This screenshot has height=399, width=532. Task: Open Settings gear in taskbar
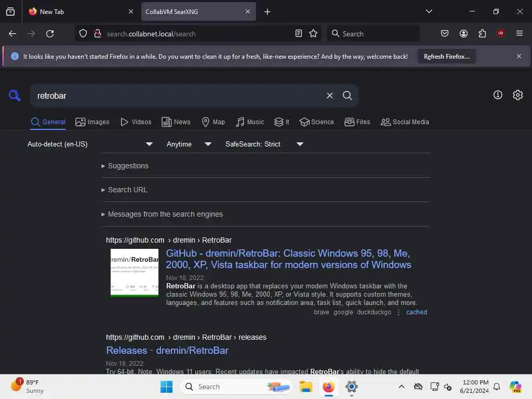352,387
